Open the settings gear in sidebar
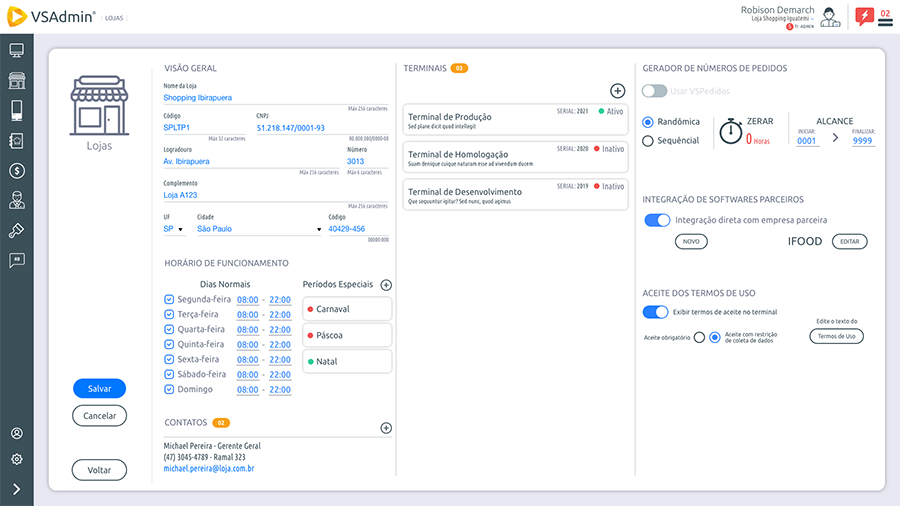Viewport: 900px width, 506px height. coord(16,459)
